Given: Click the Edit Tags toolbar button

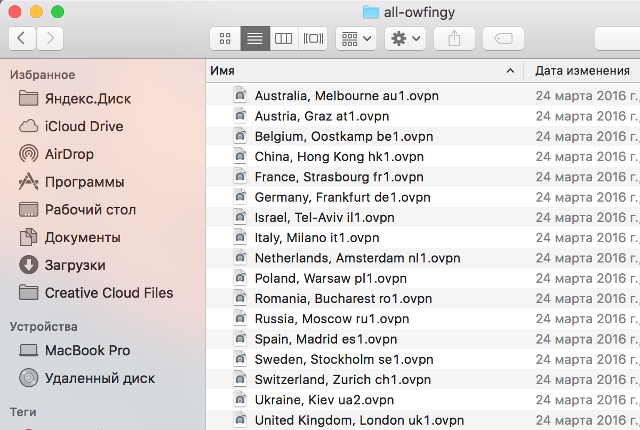Looking at the screenshot, I should pos(503,38).
